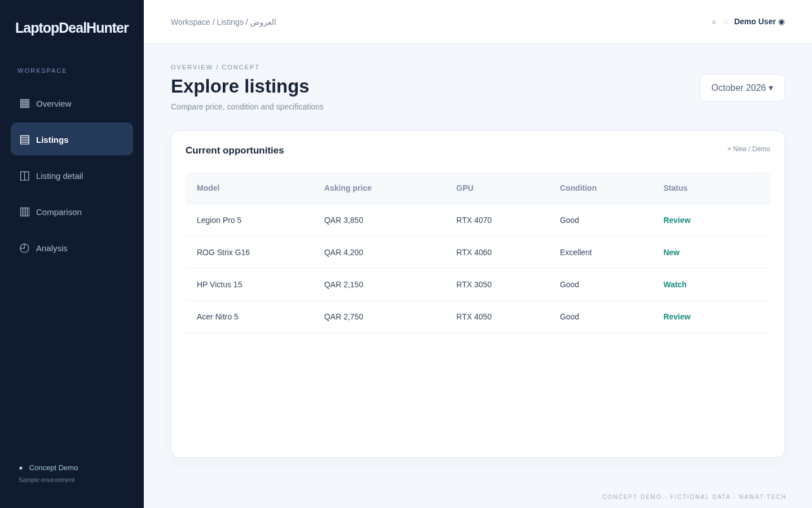Click the RTX 4060 GPU cell
This screenshot has height=508, width=812.
tap(474, 252)
